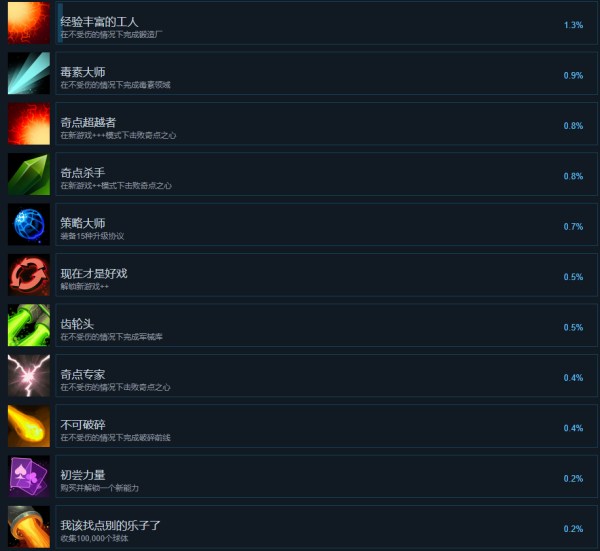The width and height of the screenshot is (600, 551).
Task: Click the fireball 不可破碎 icon
Action: pyautogui.click(x=29, y=426)
